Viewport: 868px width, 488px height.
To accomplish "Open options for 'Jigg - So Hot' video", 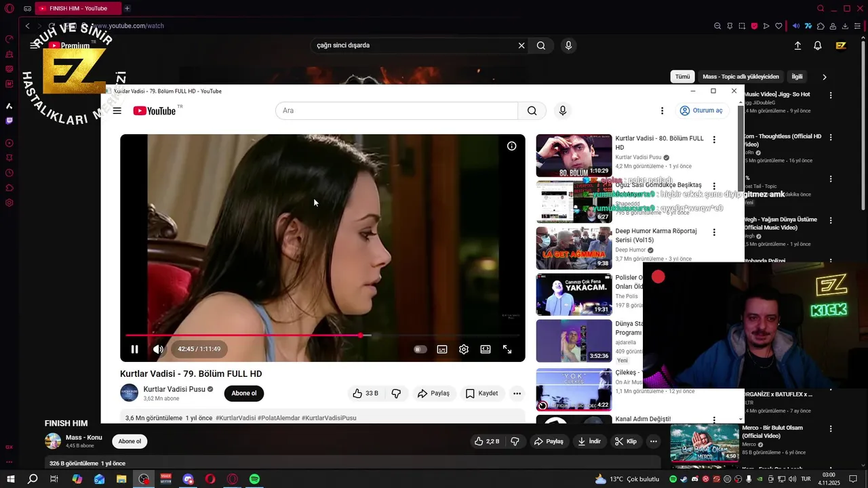I will 831,95.
